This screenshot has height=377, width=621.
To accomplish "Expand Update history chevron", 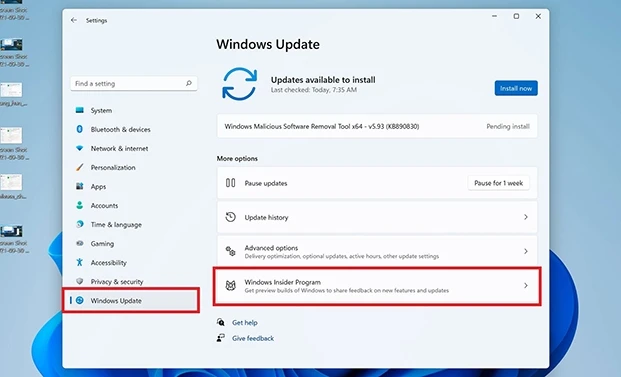I will tap(526, 217).
